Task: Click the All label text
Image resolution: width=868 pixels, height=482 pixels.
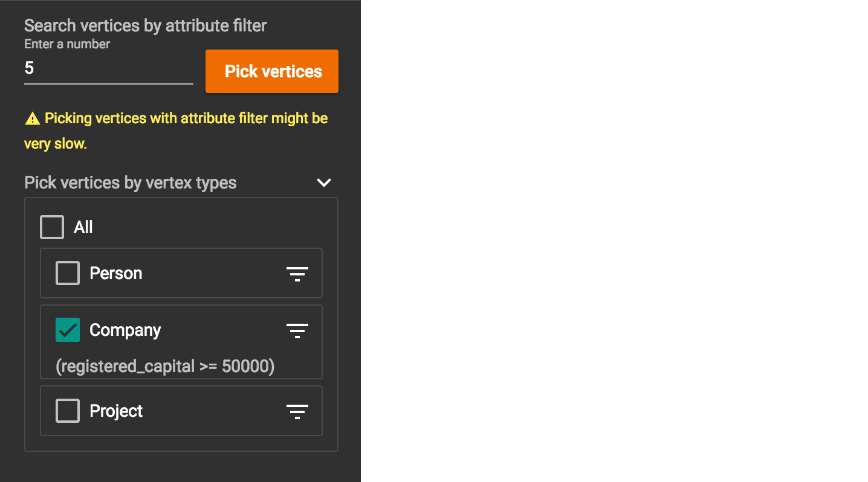Action: pyautogui.click(x=83, y=227)
